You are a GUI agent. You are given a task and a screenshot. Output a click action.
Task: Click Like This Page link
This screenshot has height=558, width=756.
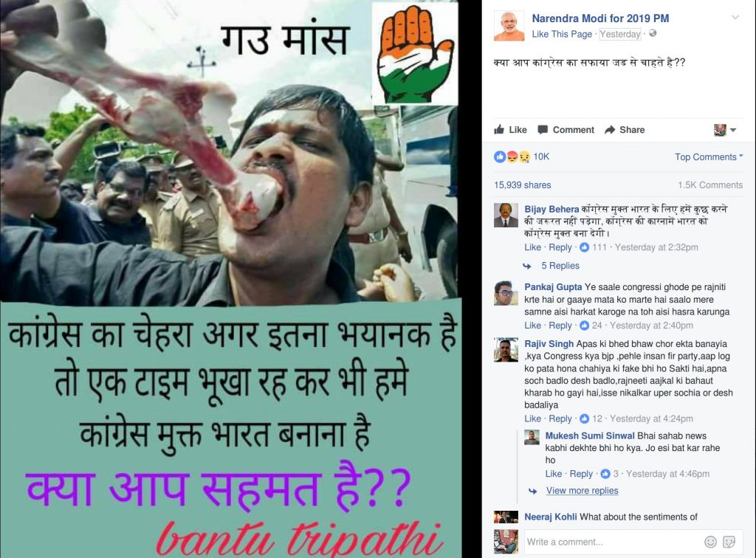pyautogui.click(x=562, y=34)
